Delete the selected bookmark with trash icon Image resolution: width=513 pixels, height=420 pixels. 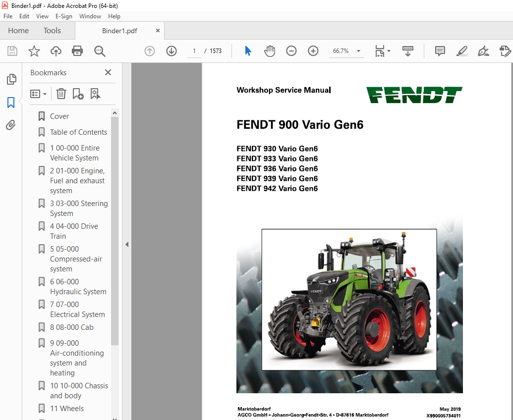pyautogui.click(x=61, y=94)
